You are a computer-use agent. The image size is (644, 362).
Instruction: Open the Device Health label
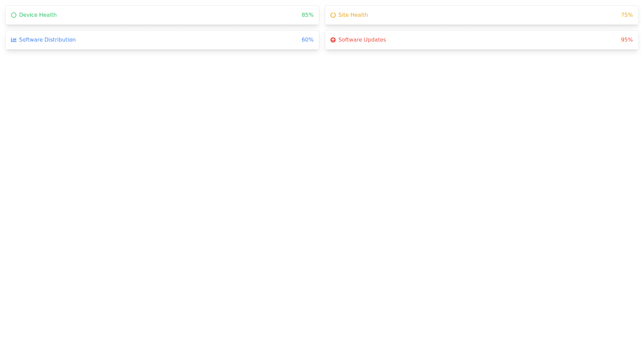[38, 15]
